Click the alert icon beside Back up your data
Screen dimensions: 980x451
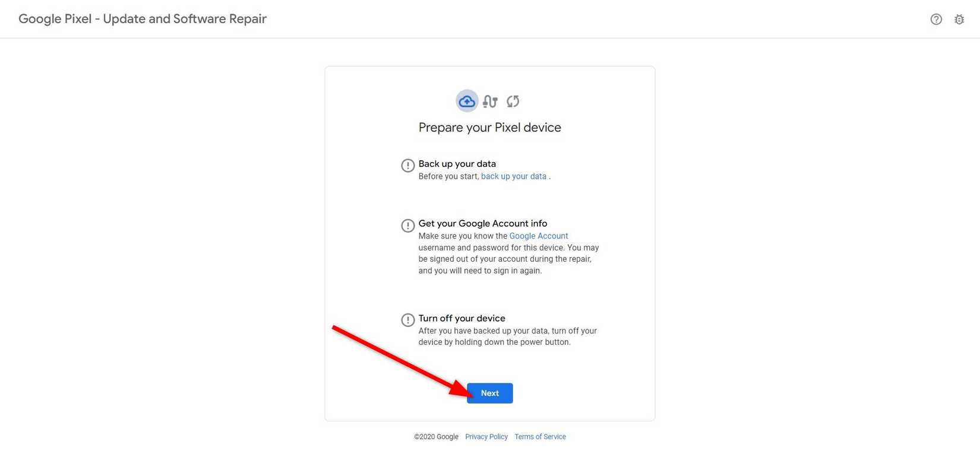[407, 166]
